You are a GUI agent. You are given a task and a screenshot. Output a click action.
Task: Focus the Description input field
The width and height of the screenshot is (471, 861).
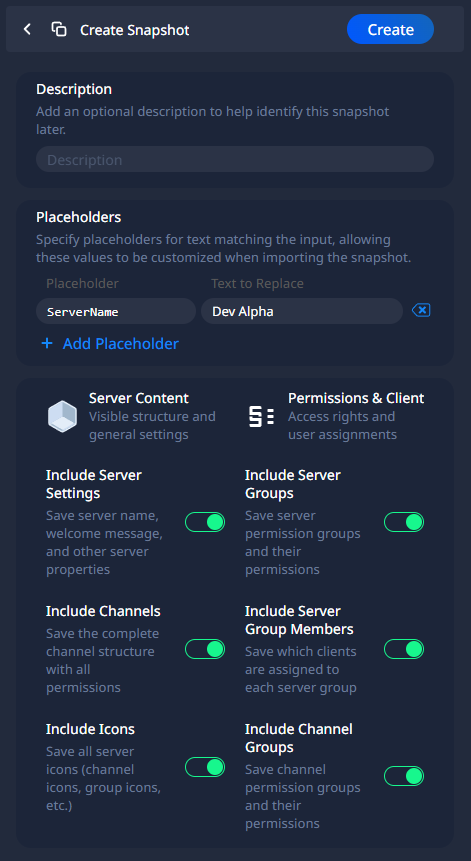[235, 160]
